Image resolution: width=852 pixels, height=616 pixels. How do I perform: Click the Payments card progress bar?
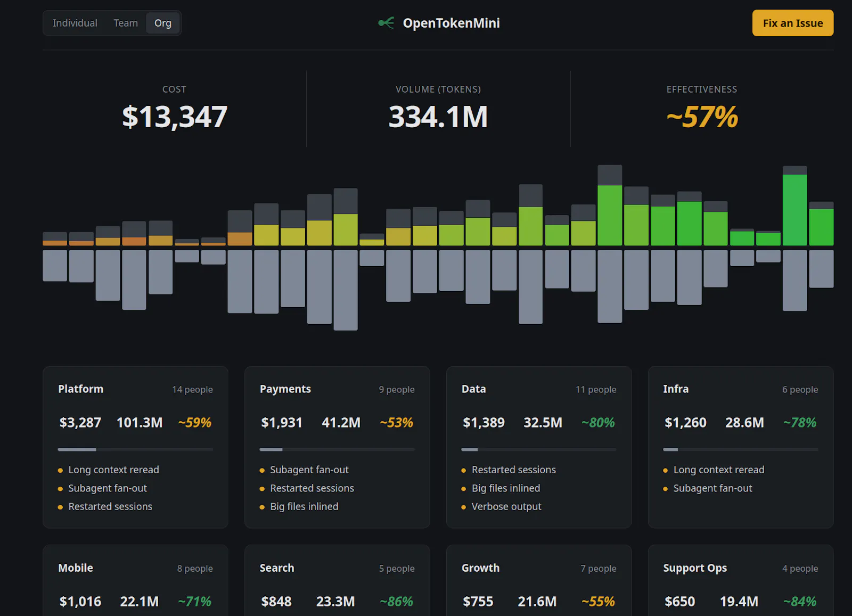point(337,449)
